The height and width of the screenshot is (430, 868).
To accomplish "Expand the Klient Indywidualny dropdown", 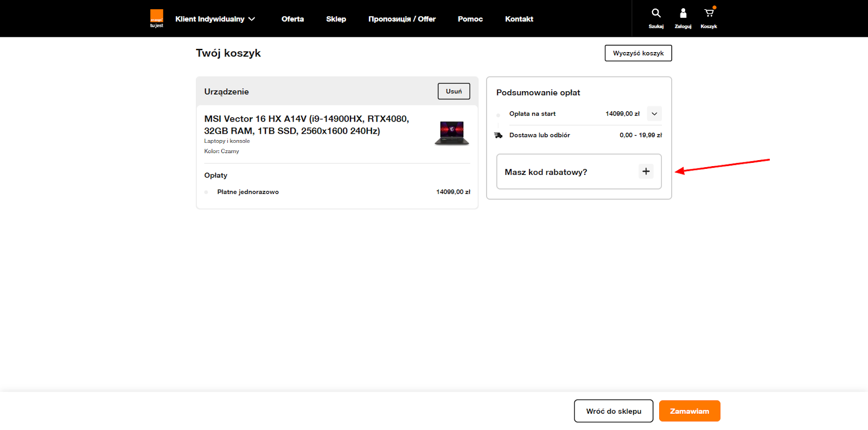I will (x=215, y=19).
